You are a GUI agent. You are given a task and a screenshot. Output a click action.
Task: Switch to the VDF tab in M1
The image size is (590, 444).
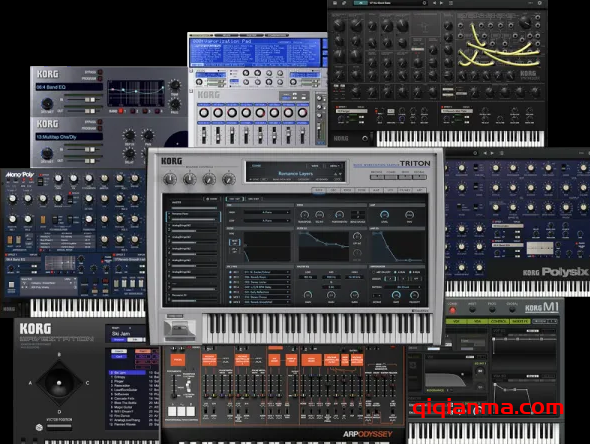pos(456,321)
